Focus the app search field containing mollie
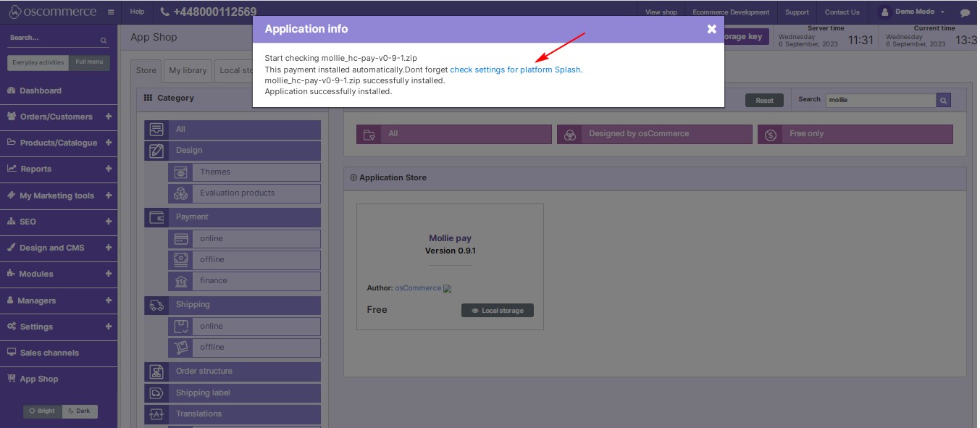980x428 pixels. (881, 100)
